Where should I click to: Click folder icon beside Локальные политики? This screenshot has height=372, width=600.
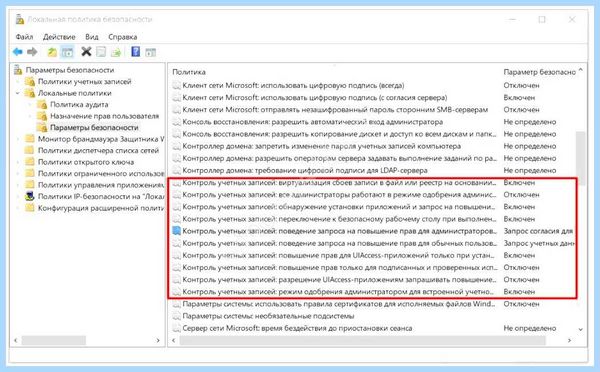tap(30, 93)
